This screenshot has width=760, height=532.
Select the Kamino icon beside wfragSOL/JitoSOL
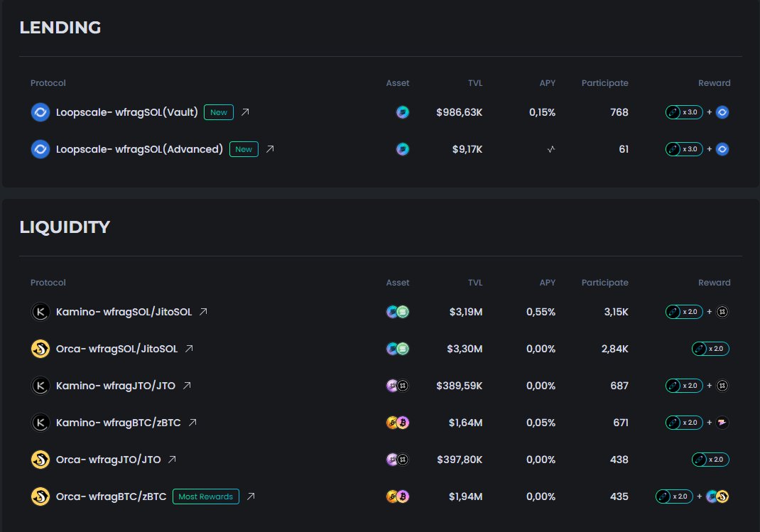point(40,312)
